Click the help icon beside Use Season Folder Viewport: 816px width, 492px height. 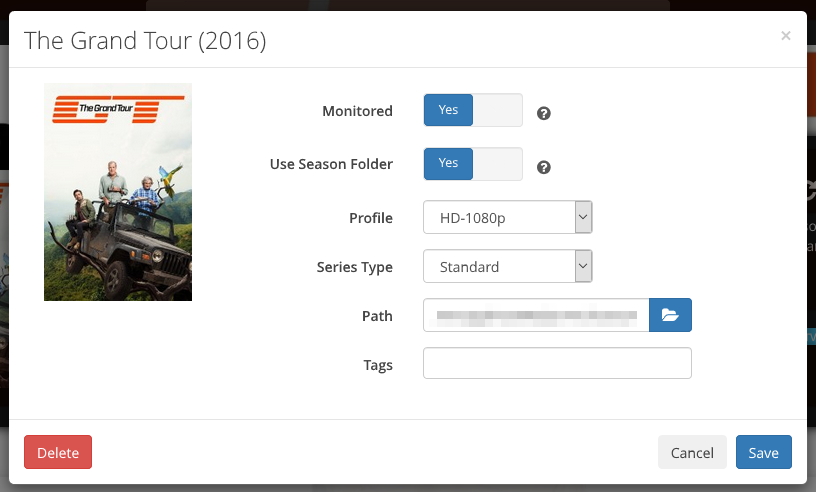coord(544,167)
